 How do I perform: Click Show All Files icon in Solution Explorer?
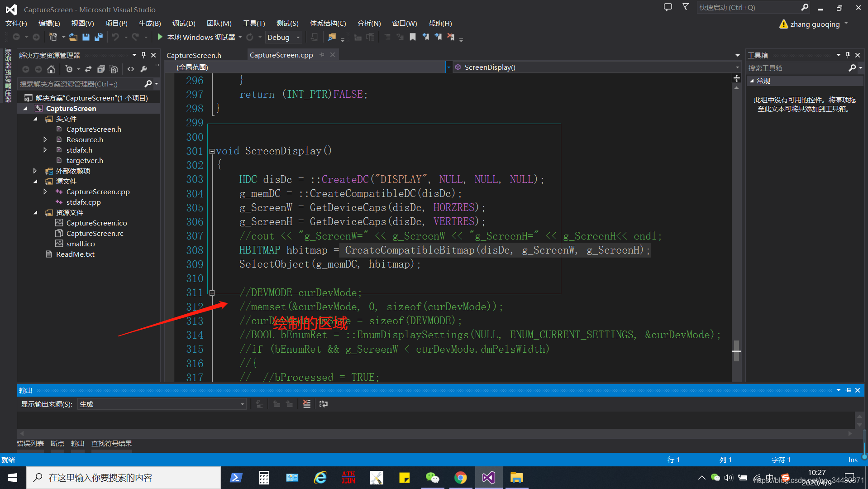(x=114, y=69)
